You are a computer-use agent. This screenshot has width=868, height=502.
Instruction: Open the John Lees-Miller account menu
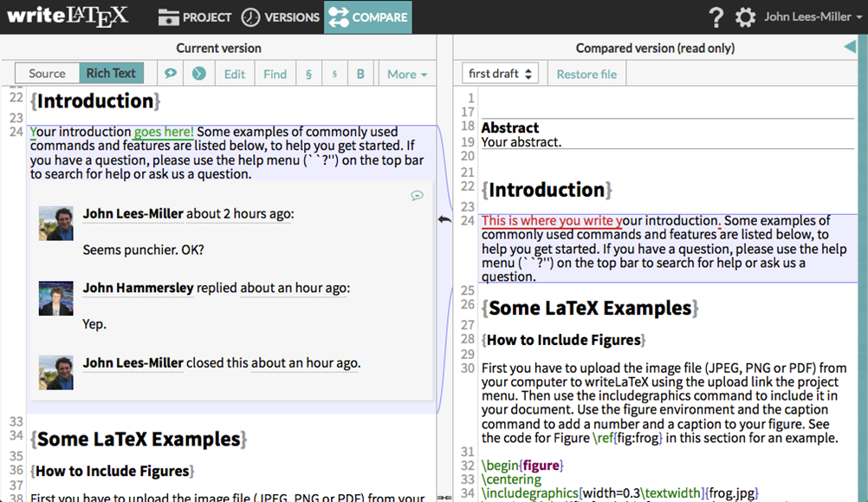click(812, 17)
